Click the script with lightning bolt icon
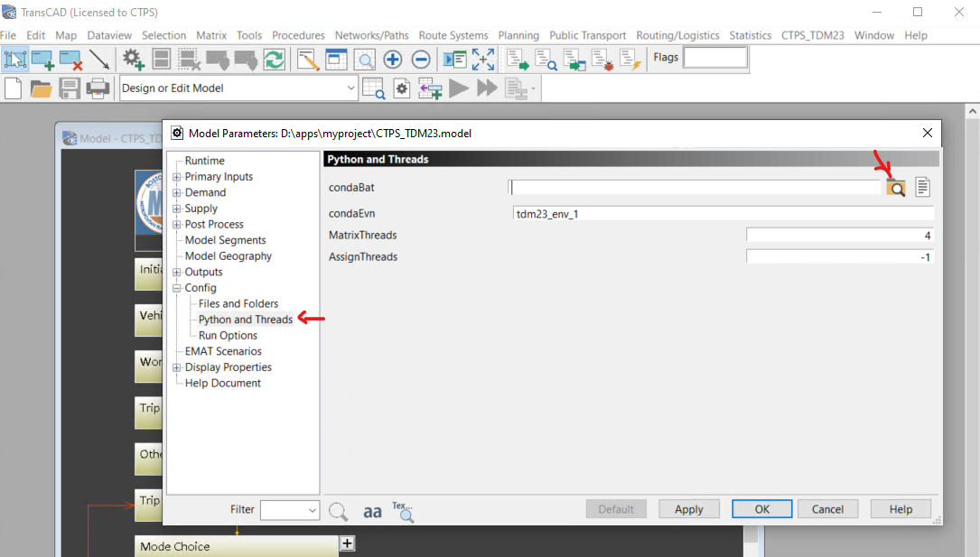The image size is (980, 557). pyautogui.click(x=630, y=60)
